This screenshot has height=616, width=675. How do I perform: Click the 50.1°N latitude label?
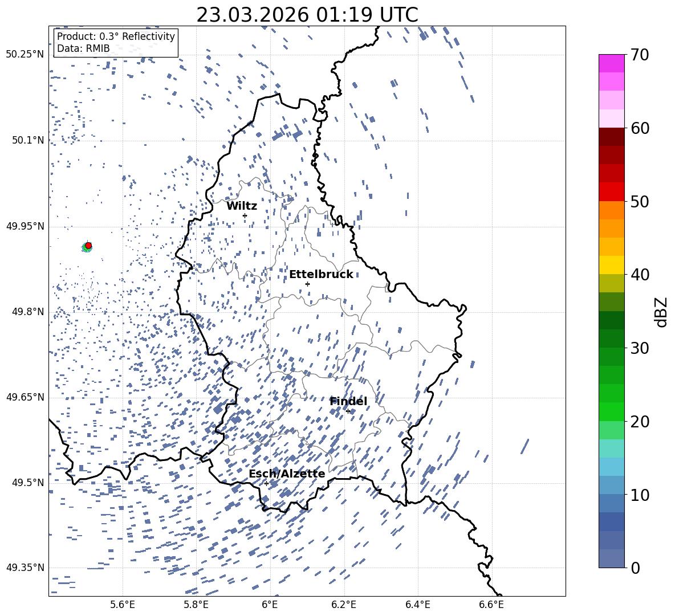click(28, 140)
